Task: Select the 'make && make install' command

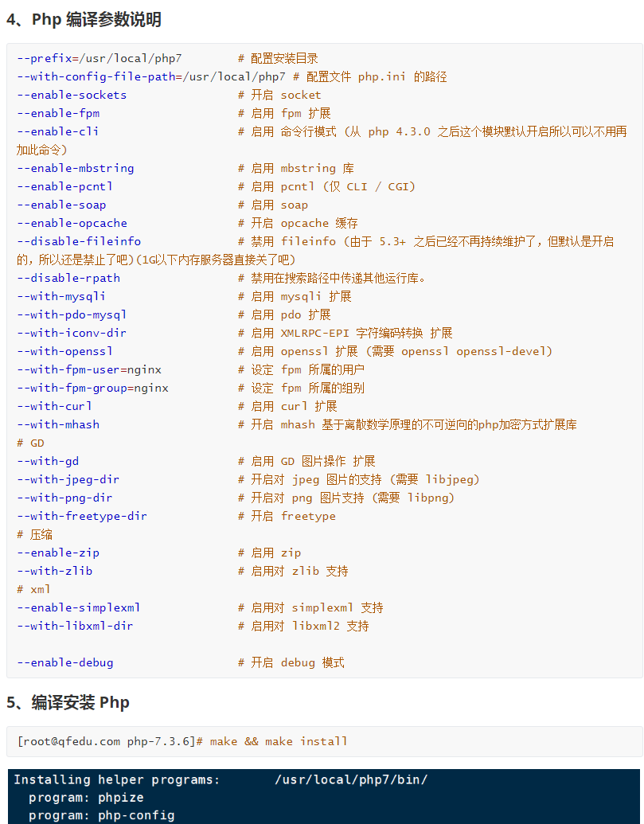Action: pyautogui.click(x=279, y=741)
